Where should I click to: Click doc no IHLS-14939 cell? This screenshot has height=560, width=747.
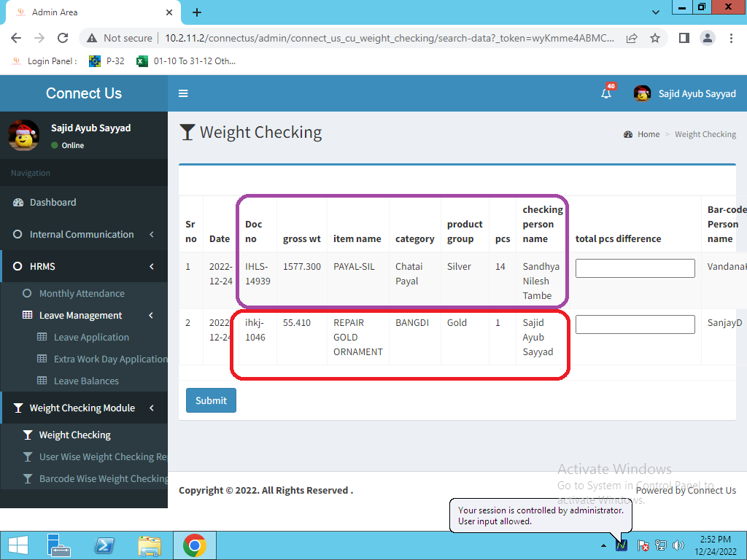point(258,273)
